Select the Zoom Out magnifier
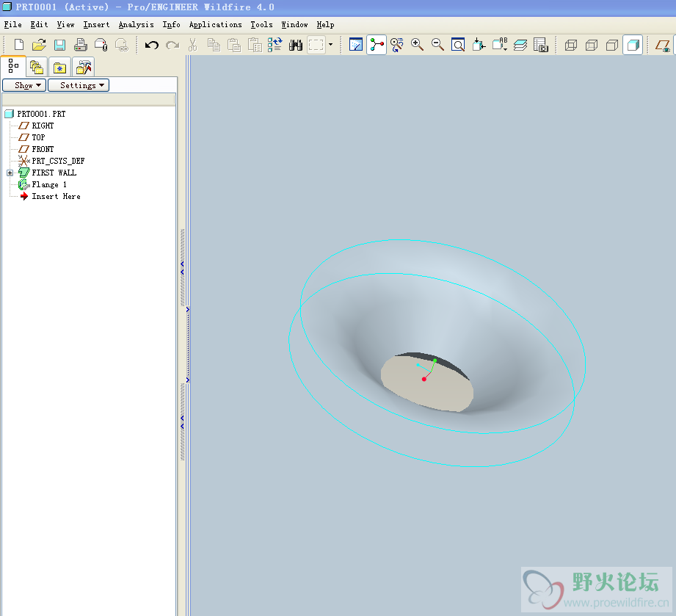This screenshot has height=616, width=676. tap(437, 45)
